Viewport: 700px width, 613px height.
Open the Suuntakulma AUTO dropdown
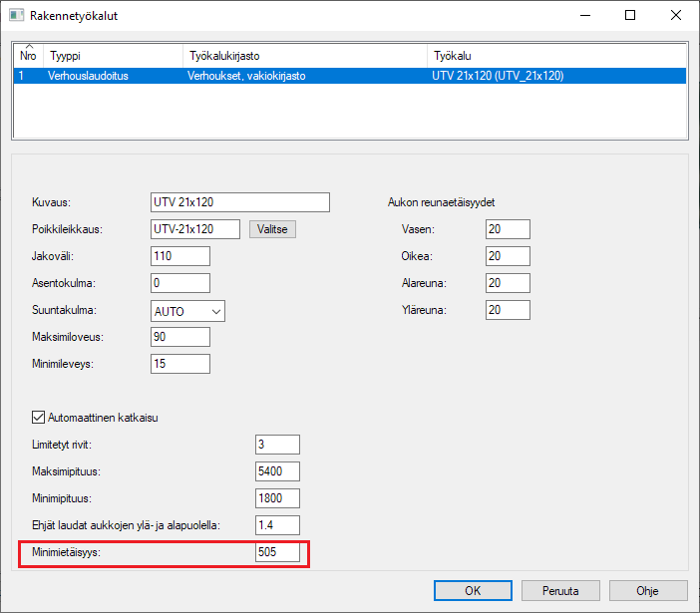point(188,311)
